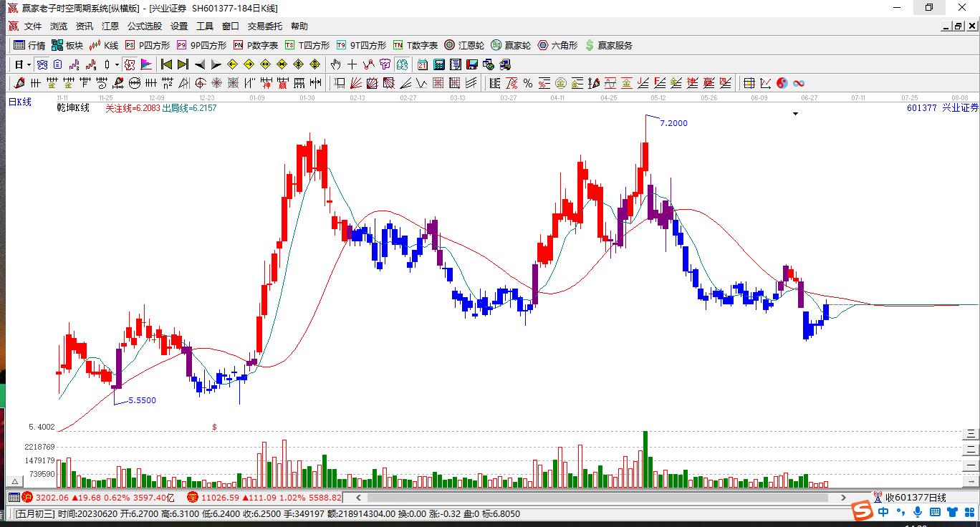Click the chart scrollbar right arrow
Image resolution: width=980 pixels, height=527 pixels.
point(843,498)
